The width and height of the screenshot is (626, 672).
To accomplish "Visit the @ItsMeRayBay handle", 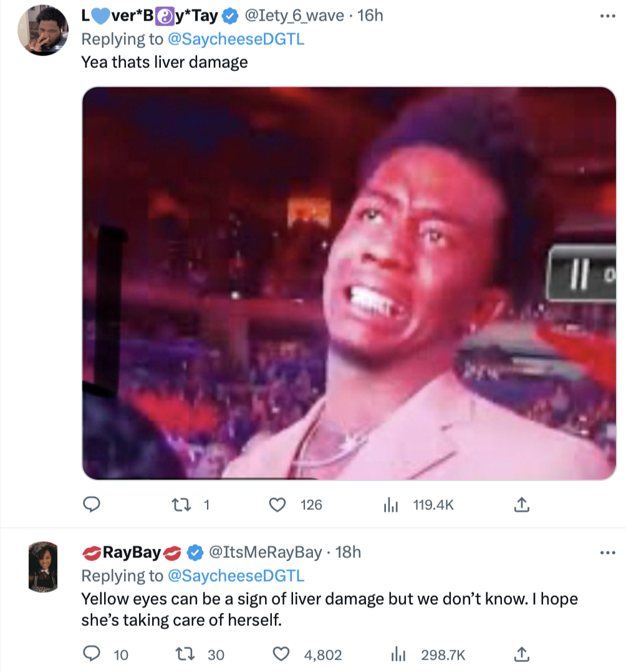I will pos(264,552).
